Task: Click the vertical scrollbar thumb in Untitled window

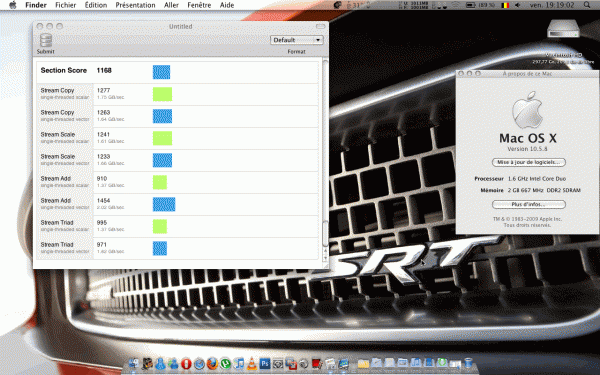Action: pos(325,234)
